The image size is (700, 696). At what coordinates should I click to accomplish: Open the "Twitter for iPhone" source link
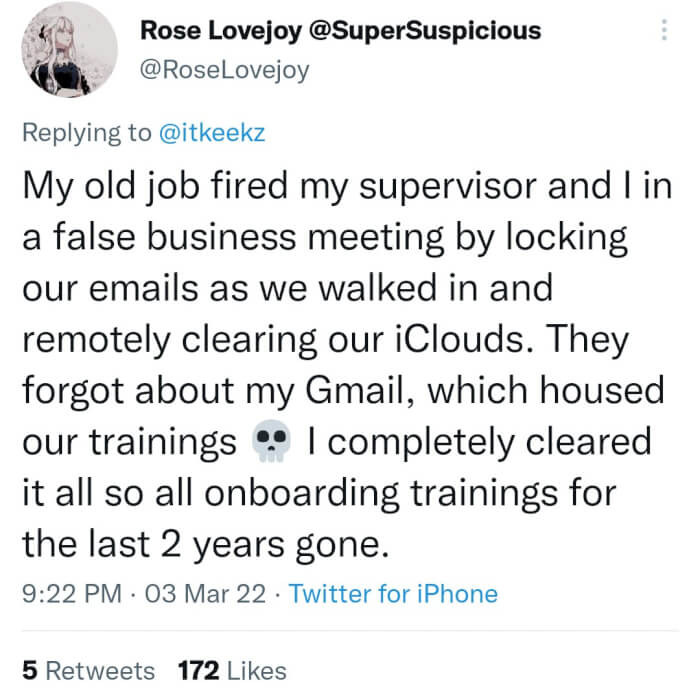coord(393,594)
